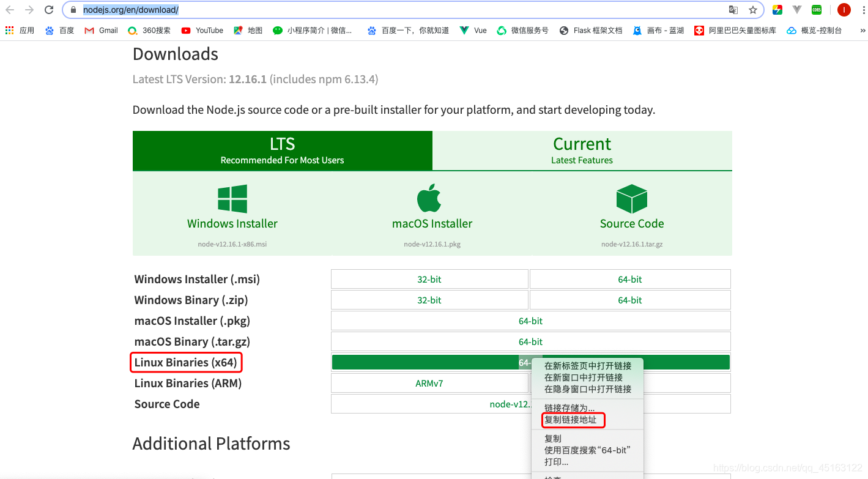The width and height of the screenshot is (868, 479).
Task: Choose 复制链接地址 from context menu
Action: 587,420
